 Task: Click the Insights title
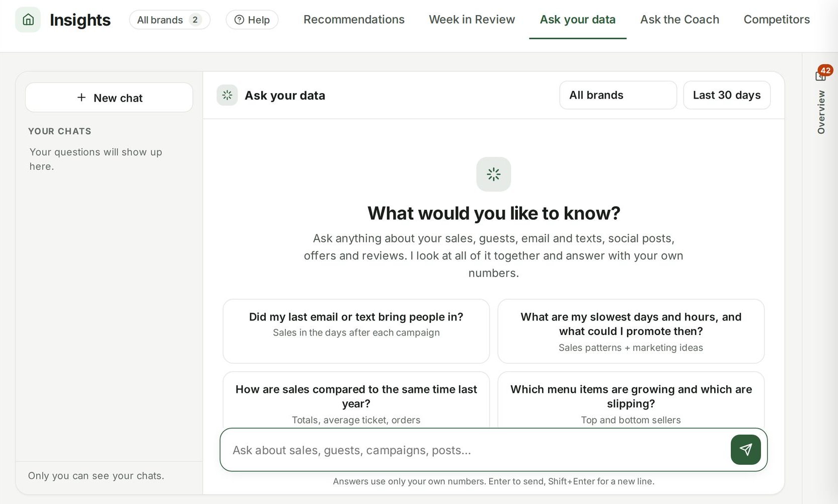(80, 20)
